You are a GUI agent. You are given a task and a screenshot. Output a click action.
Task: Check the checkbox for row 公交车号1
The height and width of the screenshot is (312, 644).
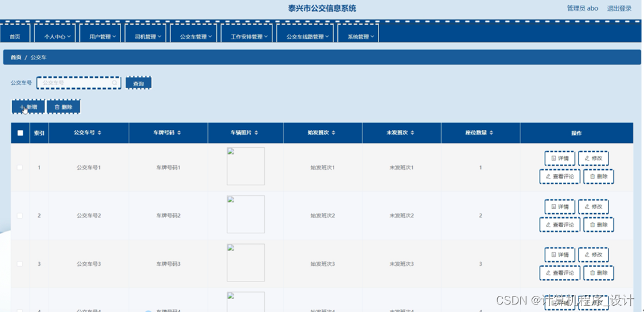pyautogui.click(x=20, y=167)
